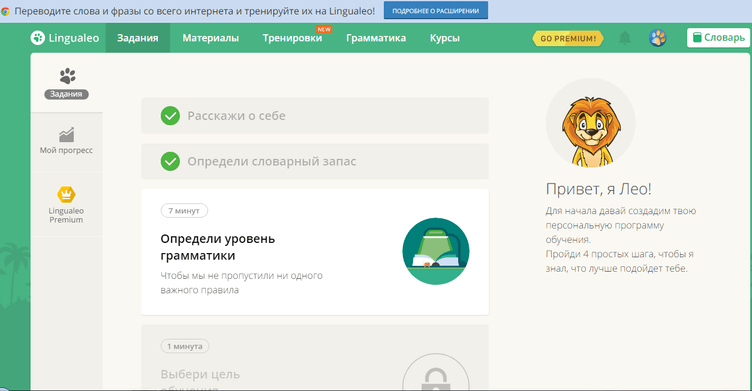Open the user profile avatar
752x391 pixels.
(658, 38)
